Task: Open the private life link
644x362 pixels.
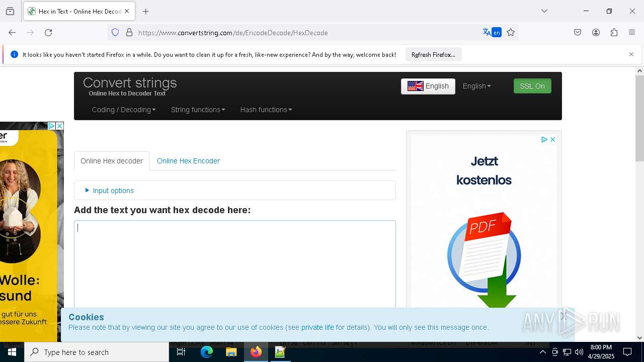Action: coord(317,327)
